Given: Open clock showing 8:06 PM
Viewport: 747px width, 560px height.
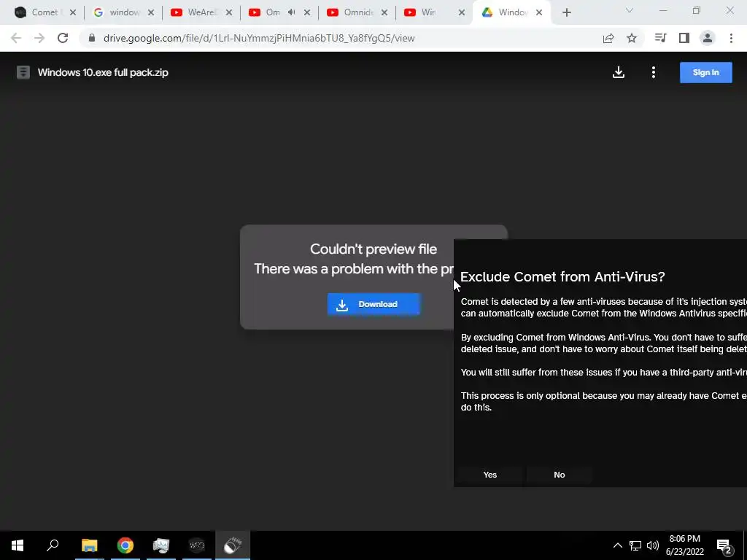Looking at the screenshot, I should pos(684,545).
